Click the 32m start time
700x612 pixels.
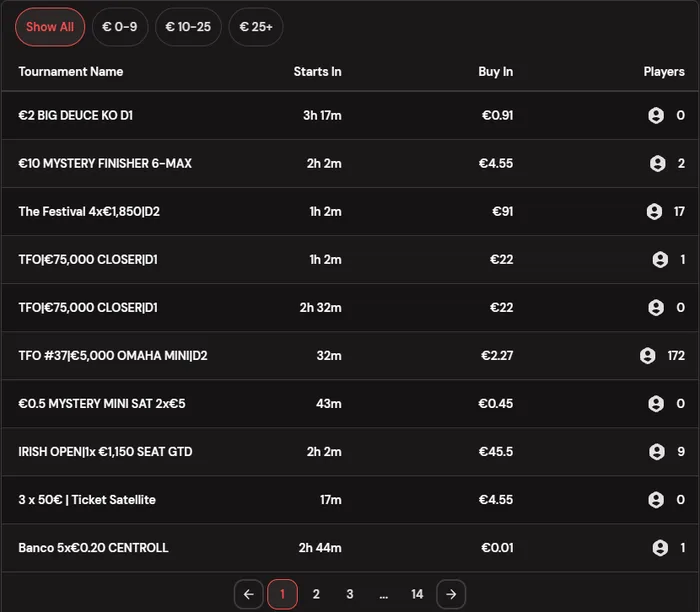(329, 356)
